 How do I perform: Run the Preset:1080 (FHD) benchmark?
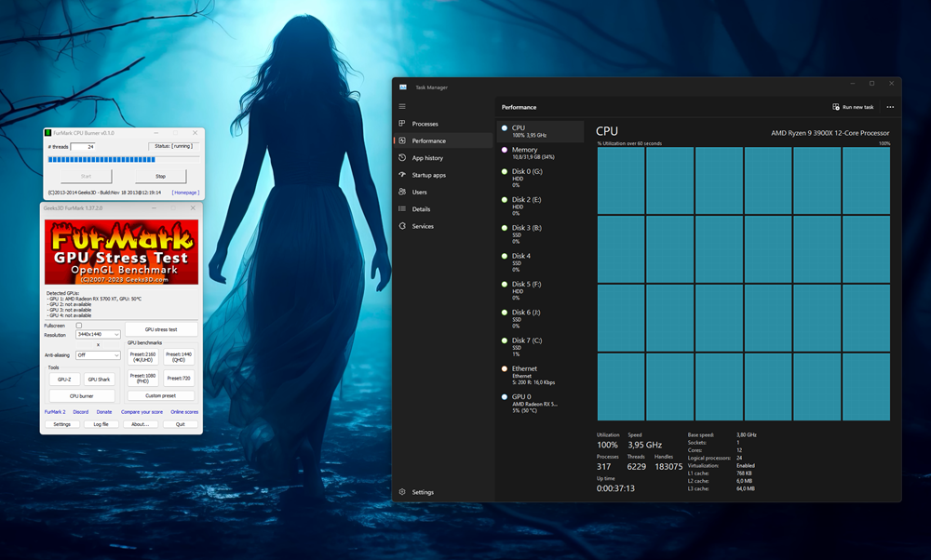pyautogui.click(x=143, y=378)
